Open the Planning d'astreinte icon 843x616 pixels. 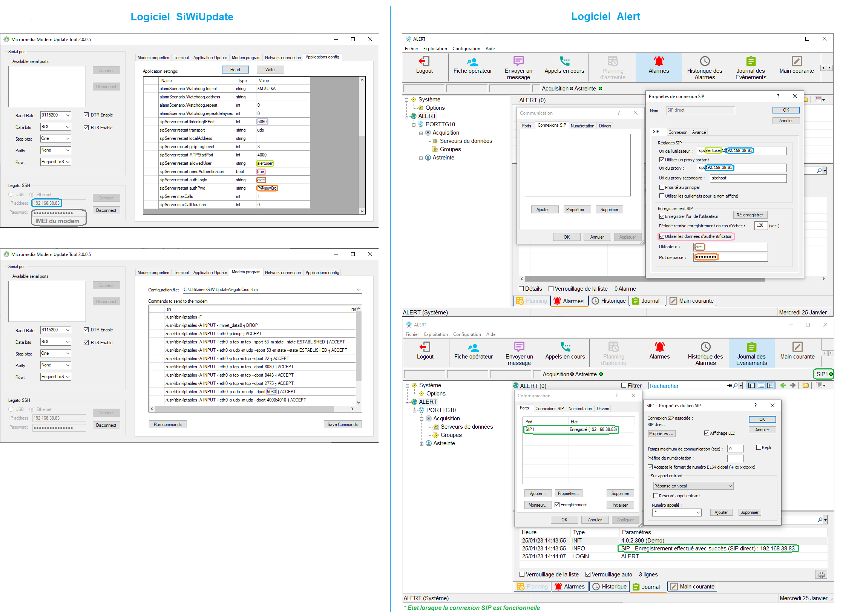click(x=613, y=67)
